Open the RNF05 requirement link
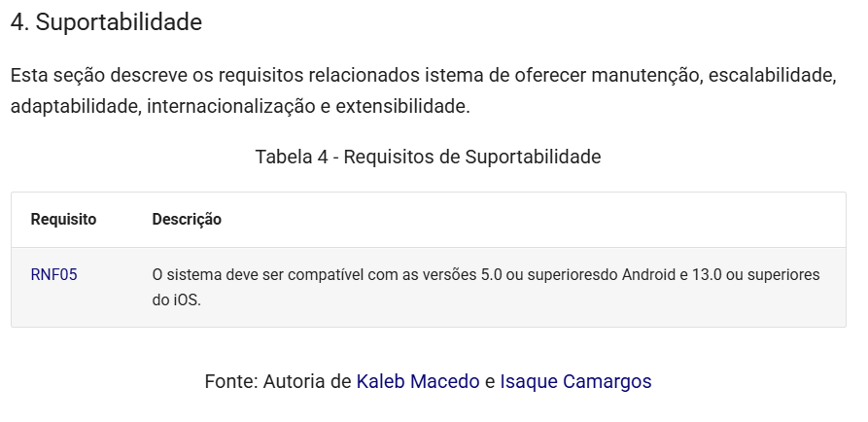Image resolution: width=868 pixels, height=422 pixels. pyautogui.click(x=53, y=274)
